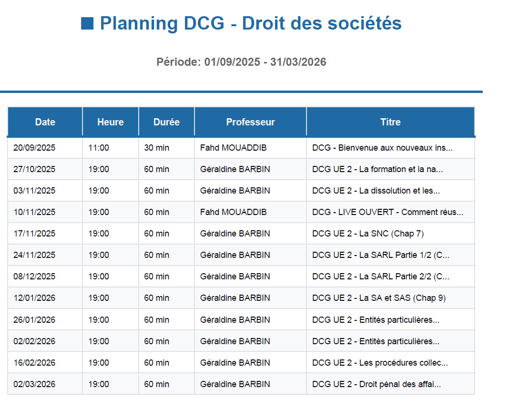Click the Date column header
Viewport: 510px width, 420px height.
[x=45, y=122]
